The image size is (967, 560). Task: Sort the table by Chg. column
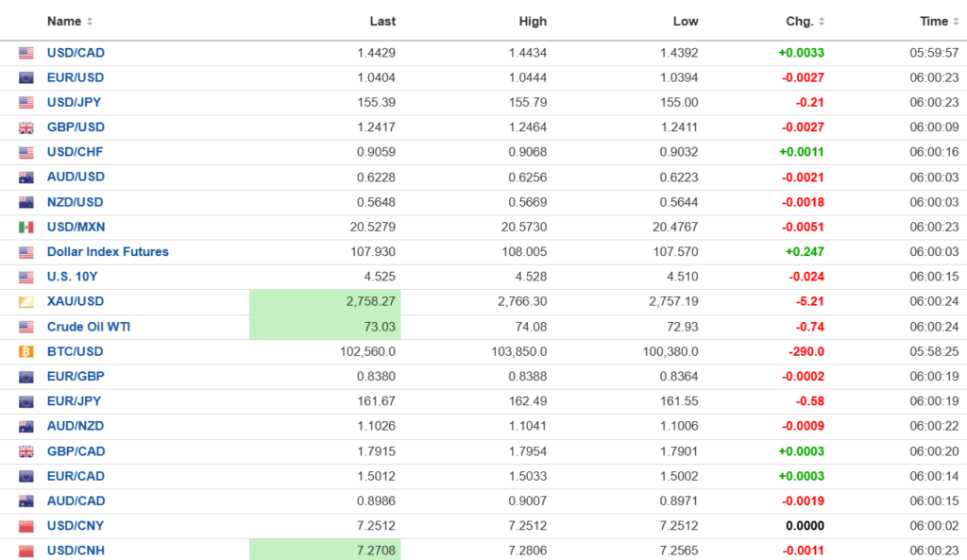[x=806, y=21]
